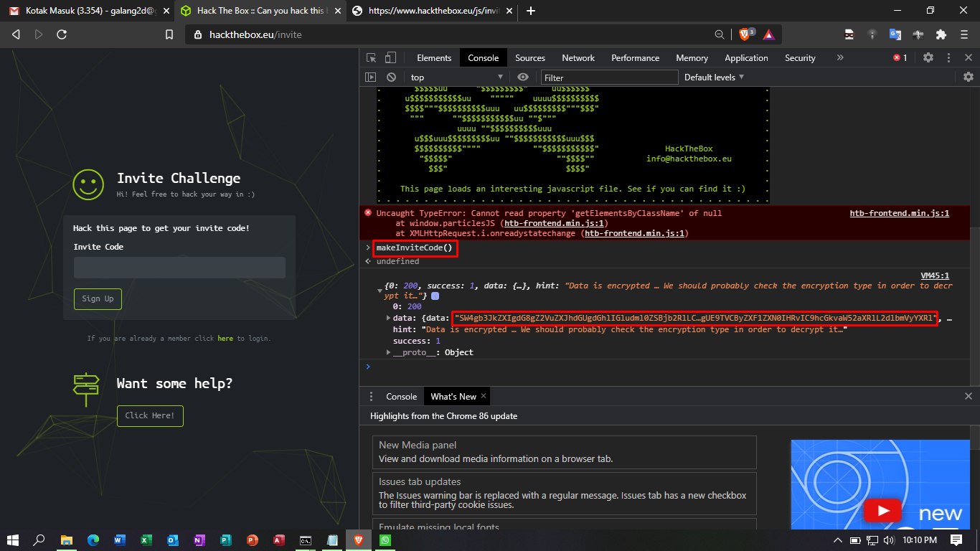Expand the __proto__ Object entry
Screen dimensions: 980x551
point(389,352)
